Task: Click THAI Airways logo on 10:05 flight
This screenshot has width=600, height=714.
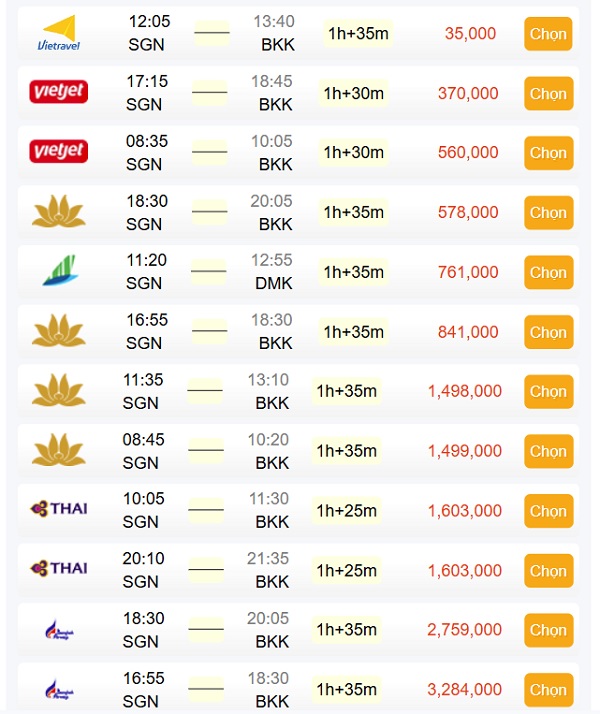Action: [59, 509]
